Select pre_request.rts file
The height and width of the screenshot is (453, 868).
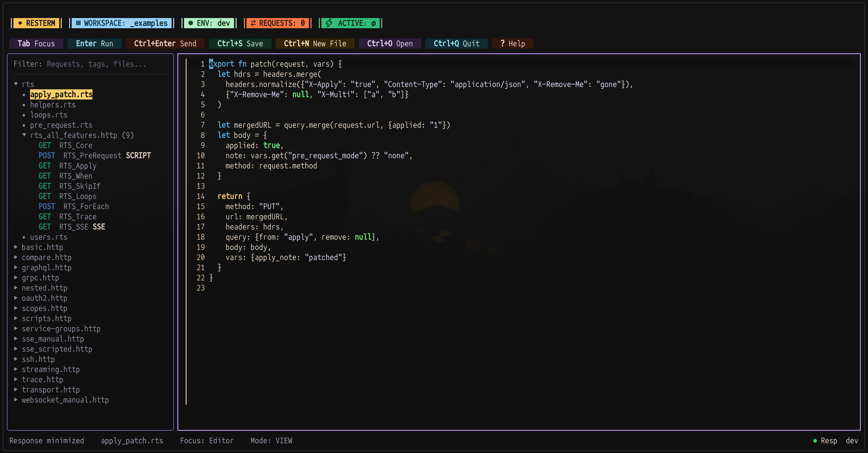point(61,125)
